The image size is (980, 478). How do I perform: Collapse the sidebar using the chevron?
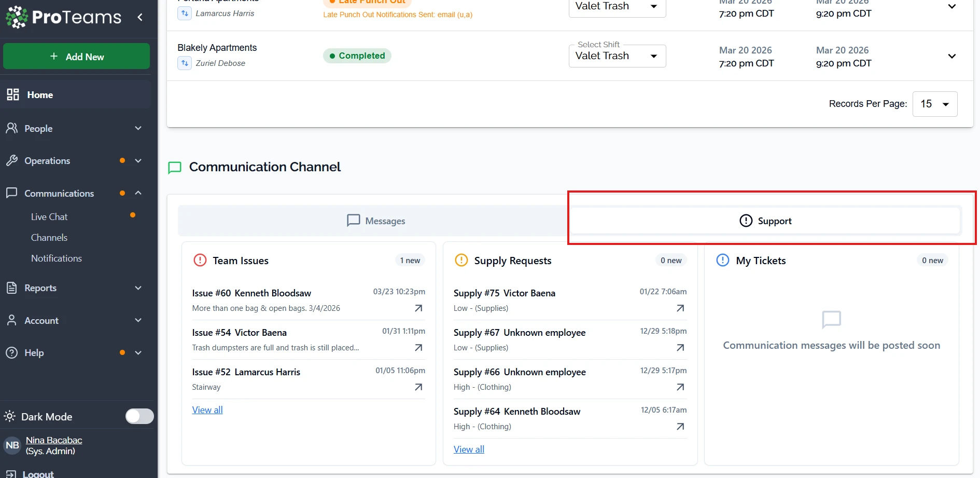coord(140,17)
